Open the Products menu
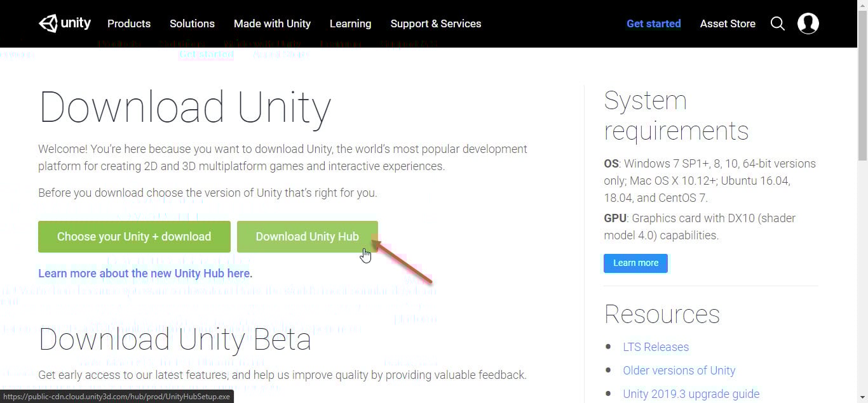Image resolution: width=868 pixels, height=403 pixels. (129, 23)
